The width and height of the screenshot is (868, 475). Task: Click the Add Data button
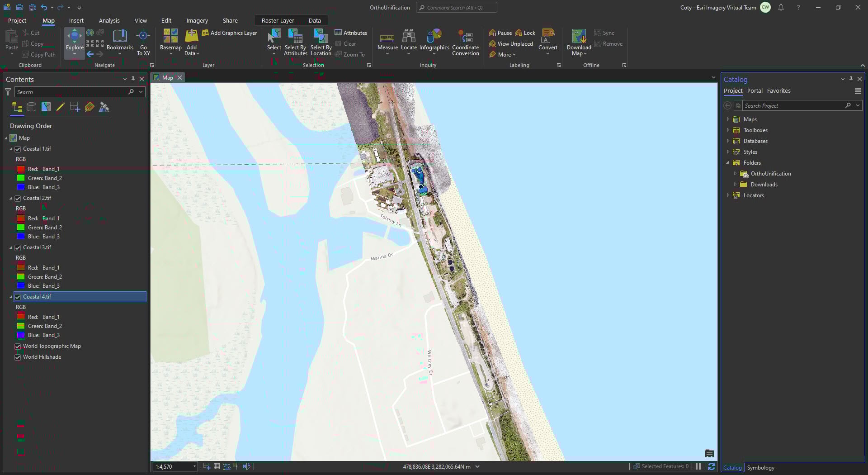coord(191,43)
